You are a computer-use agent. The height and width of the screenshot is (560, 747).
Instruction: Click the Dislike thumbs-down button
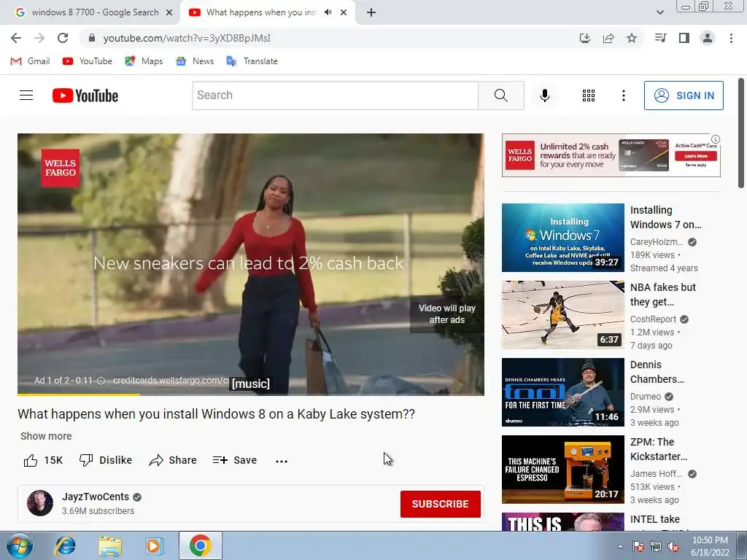105,461
